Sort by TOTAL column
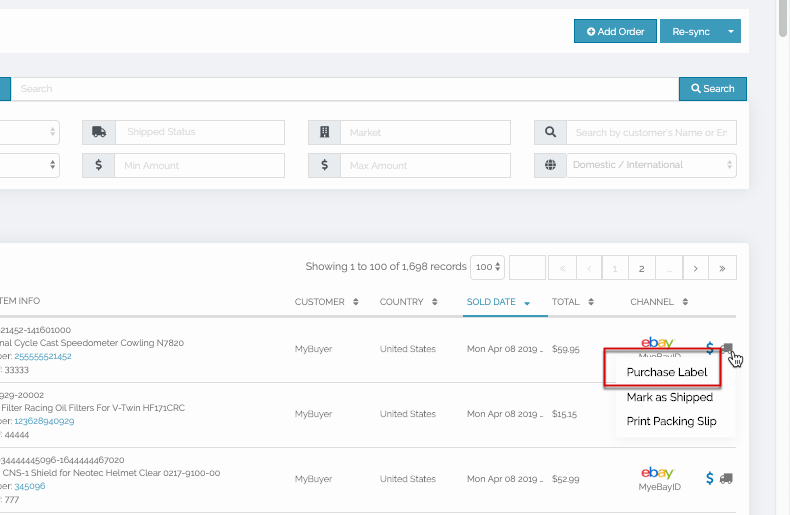Screen dimensions: 790x515 click(573, 302)
